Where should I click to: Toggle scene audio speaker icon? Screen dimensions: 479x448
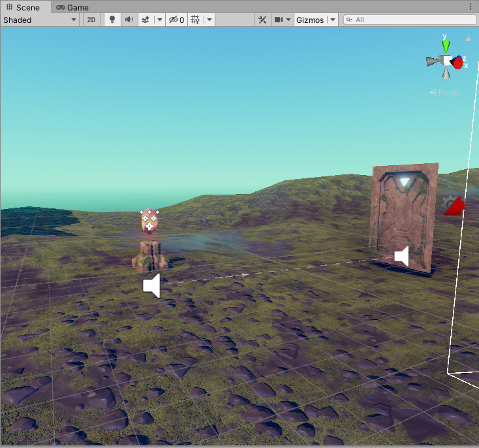[x=129, y=20]
